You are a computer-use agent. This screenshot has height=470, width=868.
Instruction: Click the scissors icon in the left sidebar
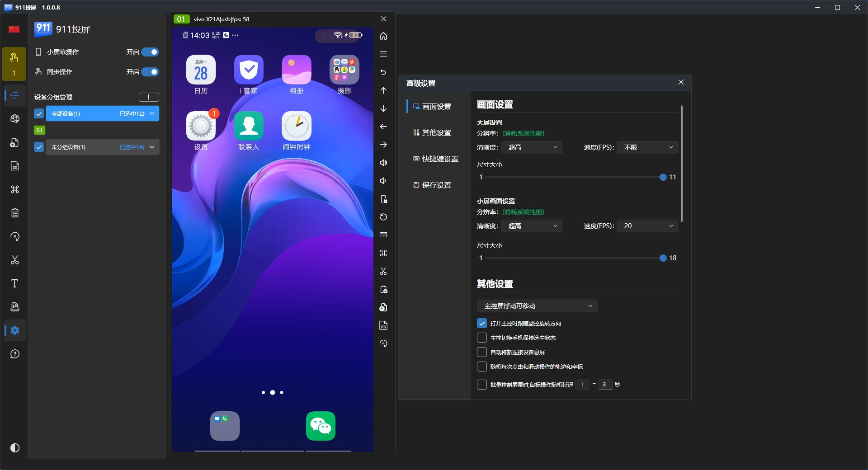coord(15,260)
